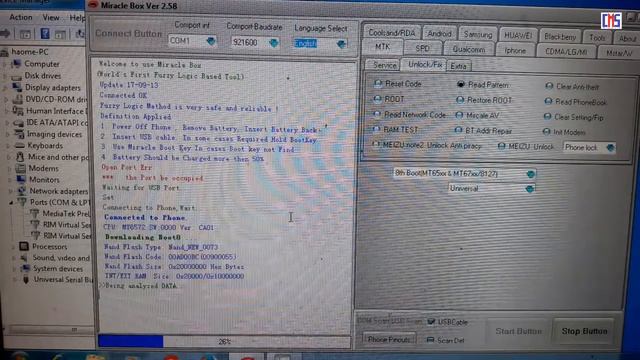The image size is (640, 360).
Task: Click the Start Button
Action: 518,331
